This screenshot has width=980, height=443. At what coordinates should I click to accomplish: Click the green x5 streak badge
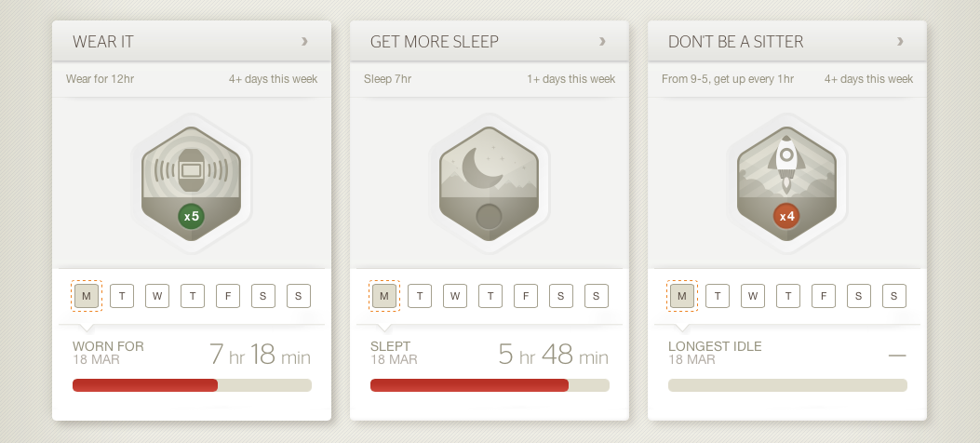tap(191, 217)
